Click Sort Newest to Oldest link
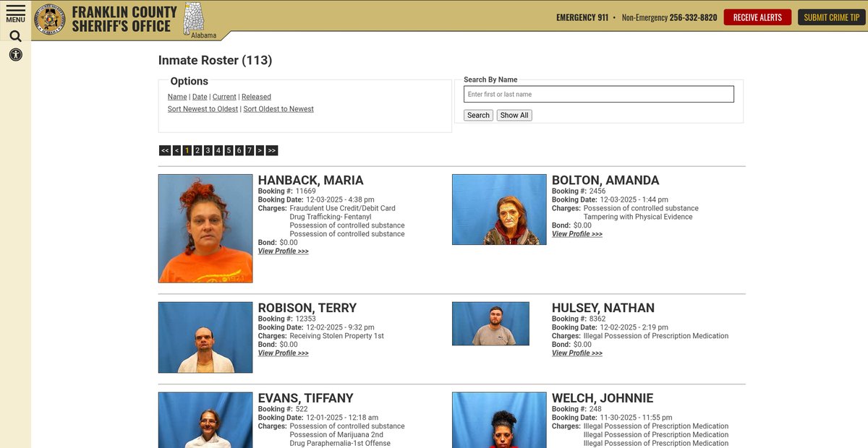This screenshot has height=448, width=868. click(203, 109)
